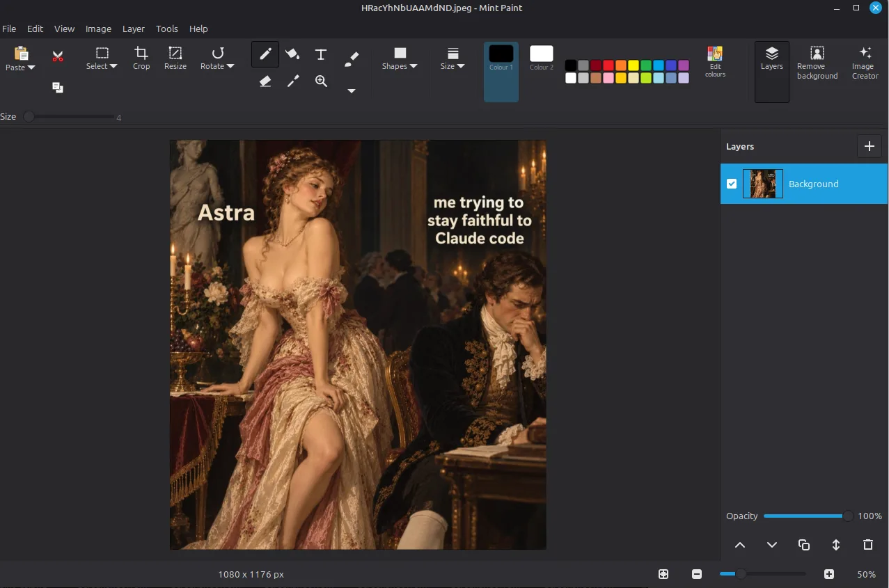Pick the purple palette colour
The height and width of the screenshot is (588, 889).
coord(684,65)
